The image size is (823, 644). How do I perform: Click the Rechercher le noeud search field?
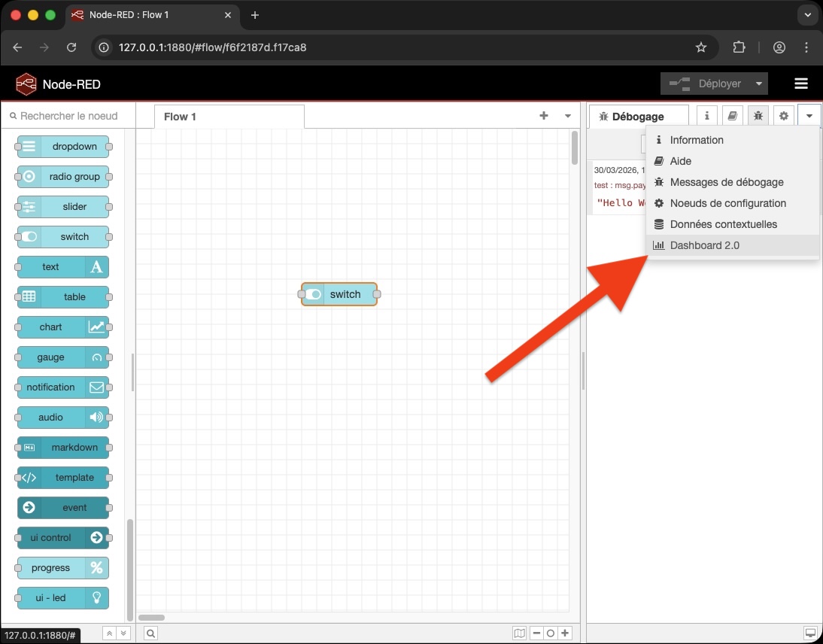coord(68,116)
